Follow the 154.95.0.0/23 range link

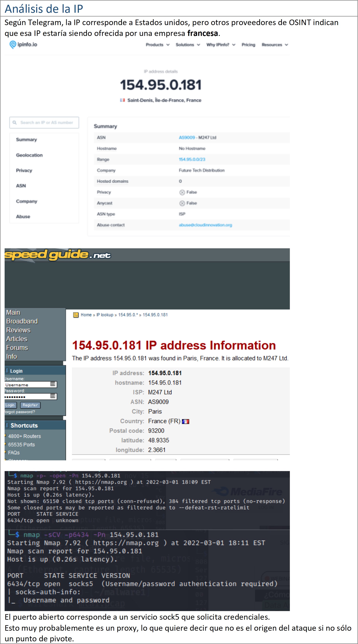coord(192,159)
